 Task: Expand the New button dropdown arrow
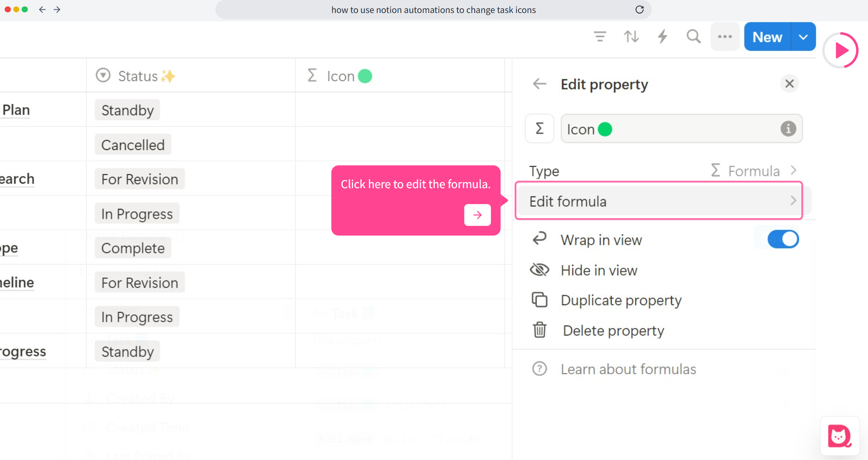(x=803, y=37)
